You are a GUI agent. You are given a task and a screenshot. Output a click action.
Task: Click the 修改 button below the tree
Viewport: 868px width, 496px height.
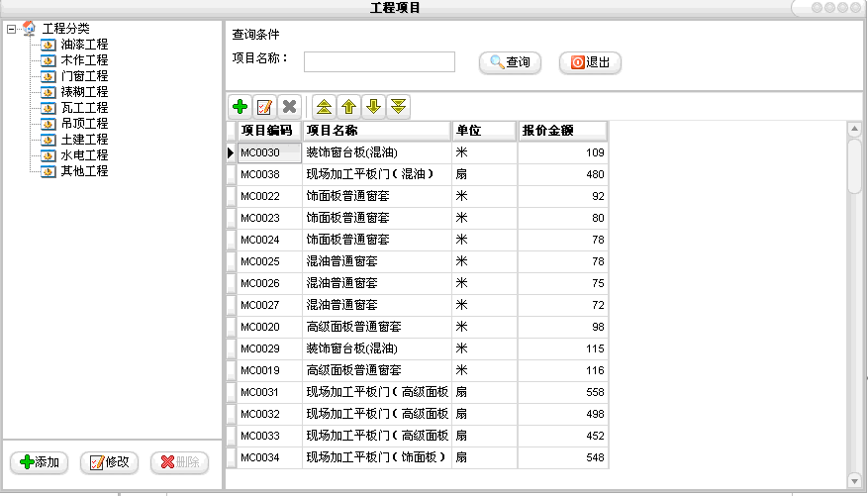[x=109, y=462]
